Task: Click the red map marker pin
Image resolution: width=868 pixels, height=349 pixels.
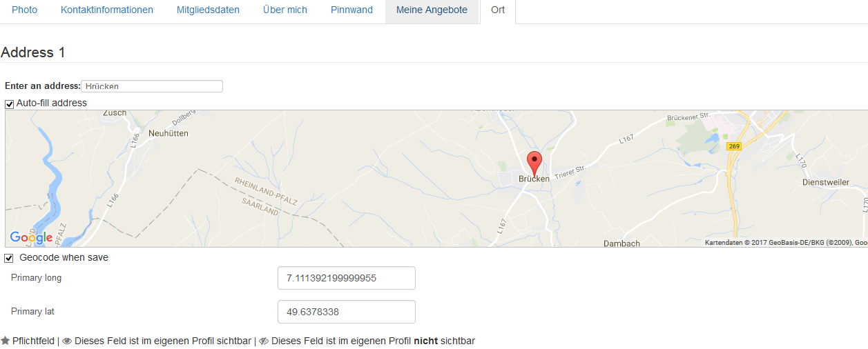Action: click(534, 163)
